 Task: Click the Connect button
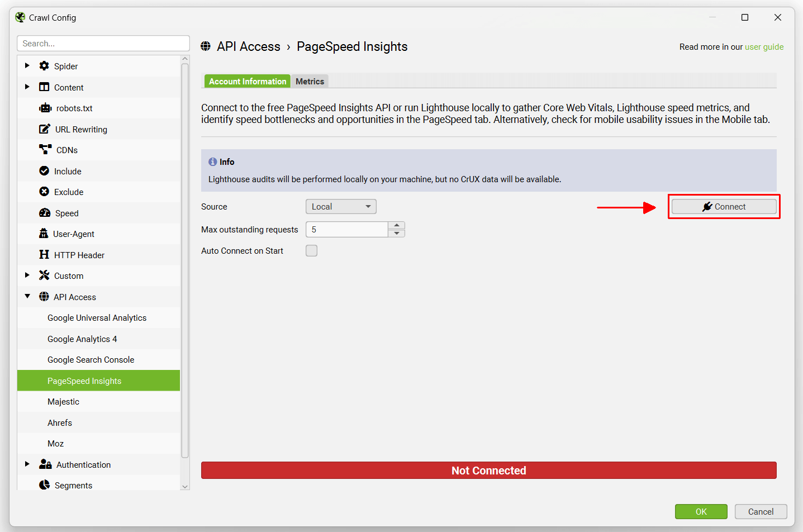pyautogui.click(x=724, y=207)
